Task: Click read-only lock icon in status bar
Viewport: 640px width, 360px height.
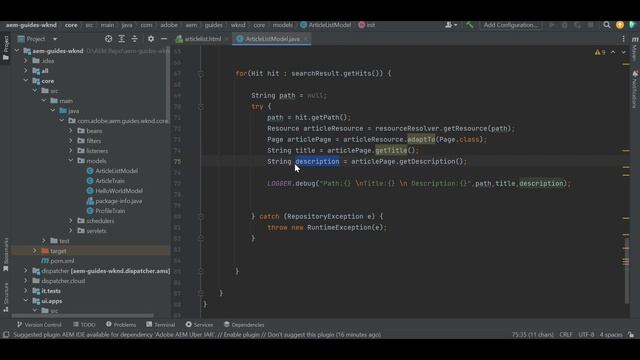Action: pos(631,335)
